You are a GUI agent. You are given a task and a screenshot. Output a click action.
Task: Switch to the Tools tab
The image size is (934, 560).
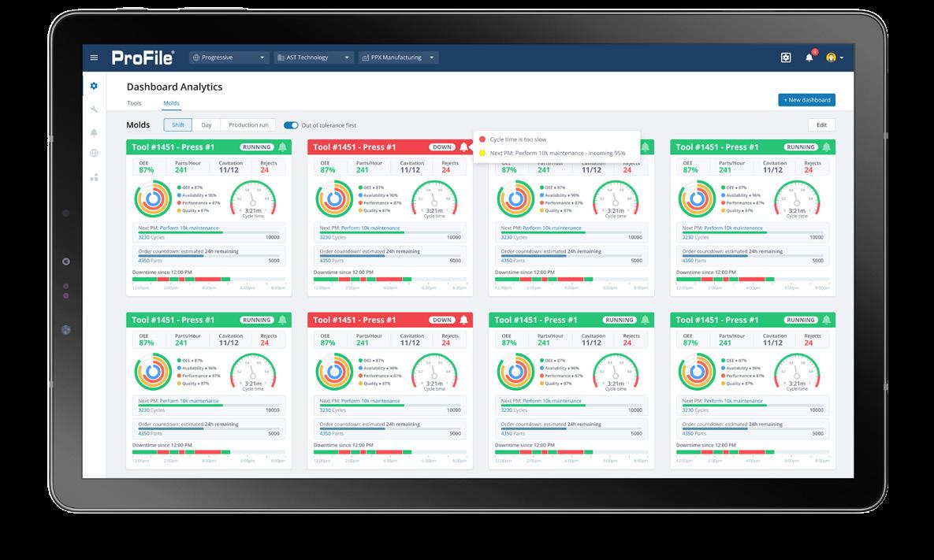pyautogui.click(x=134, y=103)
